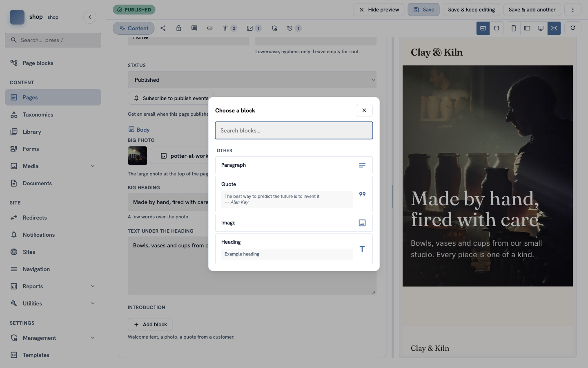The image size is (588, 368).
Task: Click Hide preview button
Action: coord(379,10)
